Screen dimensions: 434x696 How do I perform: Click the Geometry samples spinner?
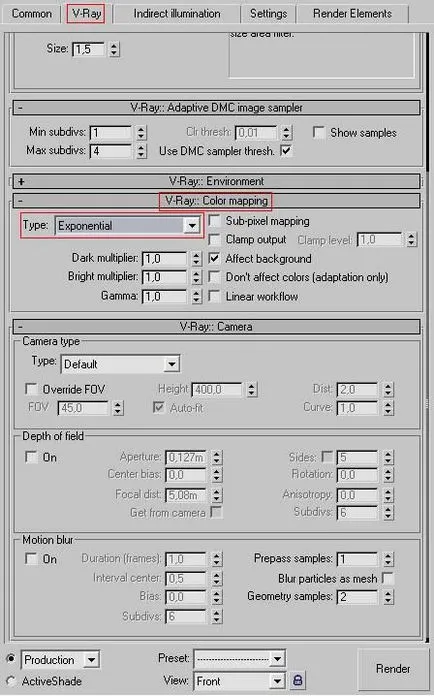(x=388, y=597)
